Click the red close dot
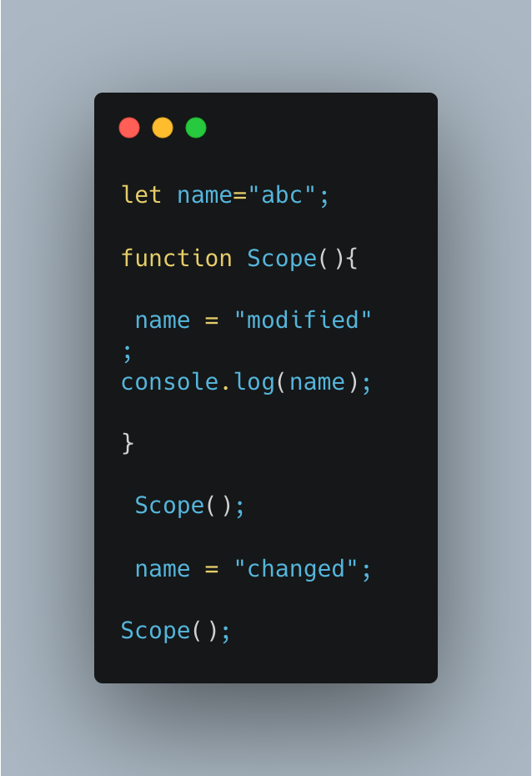Viewport: 532px width, 776px height. (129, 128)
